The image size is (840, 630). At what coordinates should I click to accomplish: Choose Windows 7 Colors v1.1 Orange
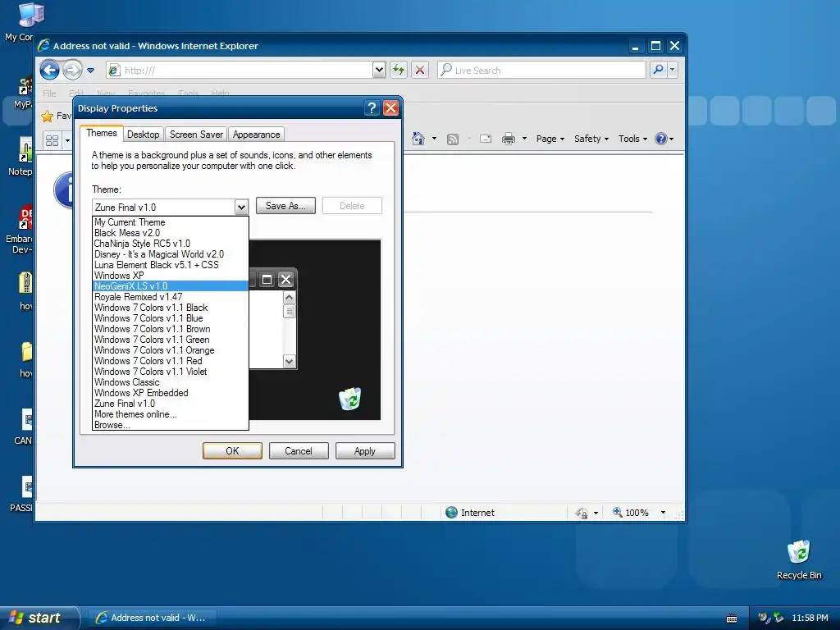coord(171,350)
